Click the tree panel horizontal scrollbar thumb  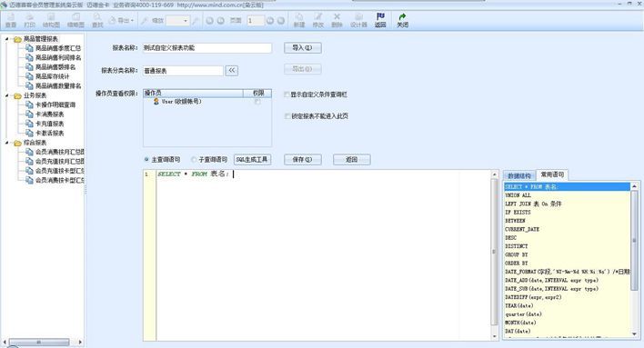[x=39, y=342]
